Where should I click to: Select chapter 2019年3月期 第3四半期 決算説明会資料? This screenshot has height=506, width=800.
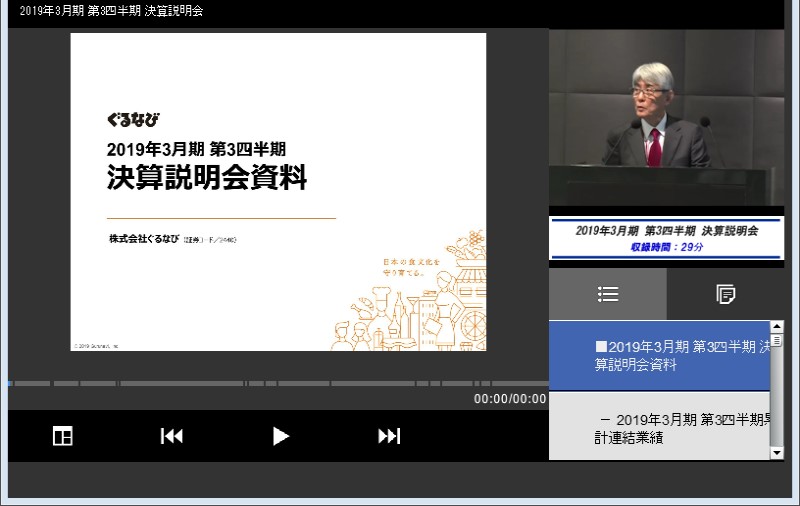coord(659,356)
